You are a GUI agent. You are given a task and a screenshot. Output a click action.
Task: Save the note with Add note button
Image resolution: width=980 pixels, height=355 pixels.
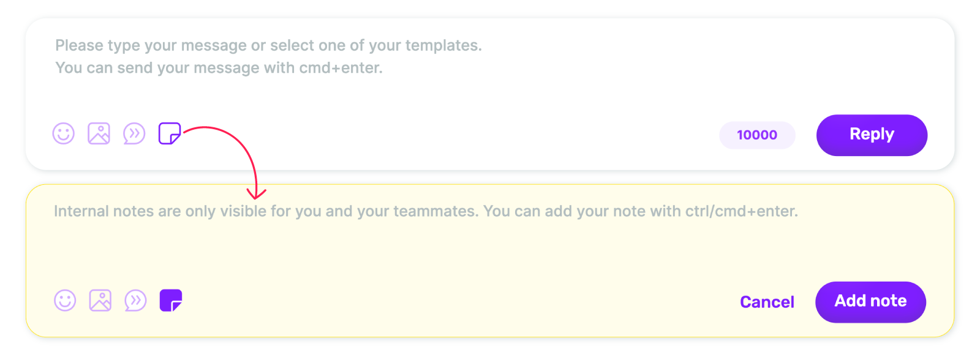870,302
